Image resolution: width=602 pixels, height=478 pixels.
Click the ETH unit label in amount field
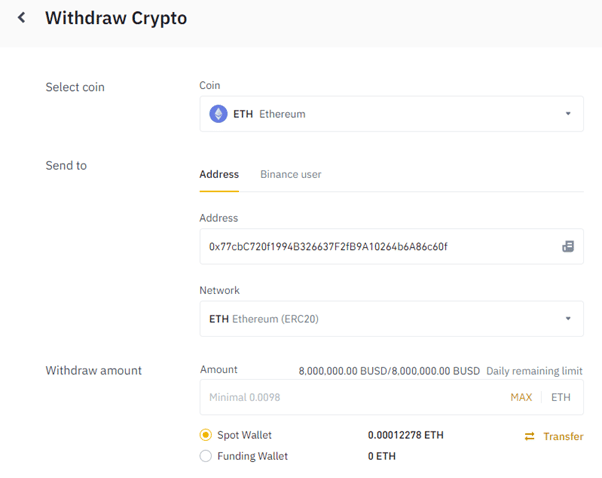coord(561,397)
